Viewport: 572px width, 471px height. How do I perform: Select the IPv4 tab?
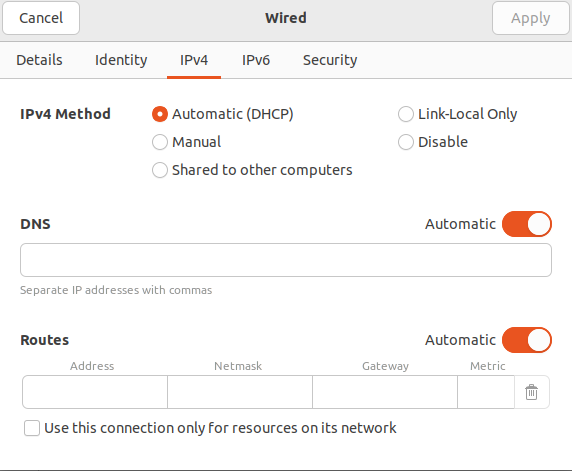pos(194,60)
